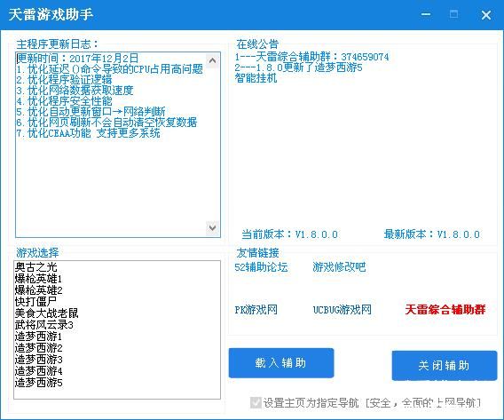The image size is (504, 420).
Task: Click the 载入辅助 button
Action: (x=281, y=363)
